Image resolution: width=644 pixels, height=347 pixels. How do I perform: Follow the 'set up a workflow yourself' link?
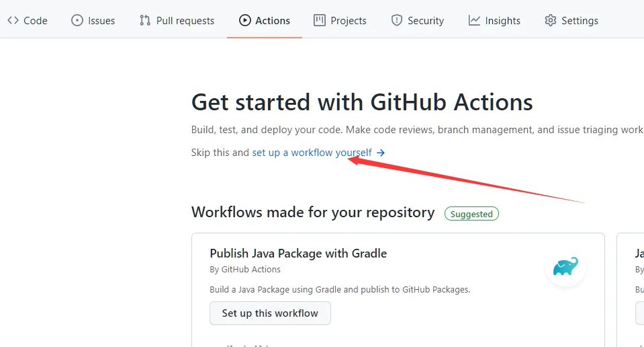(312, 153)
